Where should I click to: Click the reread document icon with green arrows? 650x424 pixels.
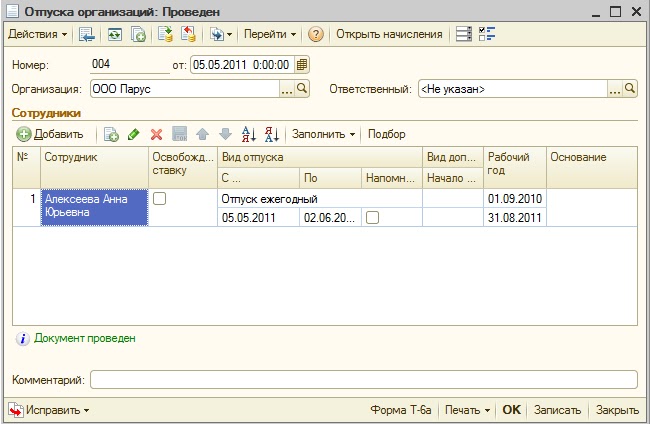pyautogui.click(x=114, y=34)
